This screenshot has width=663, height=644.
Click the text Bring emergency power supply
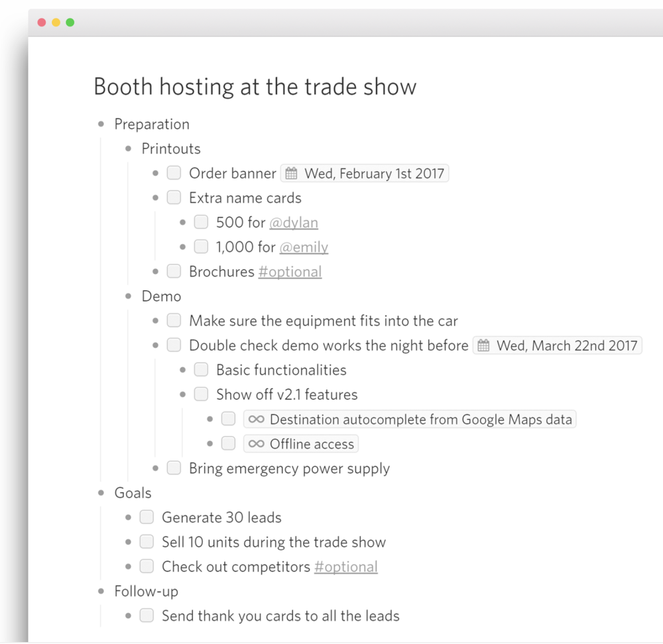point(289,468)
